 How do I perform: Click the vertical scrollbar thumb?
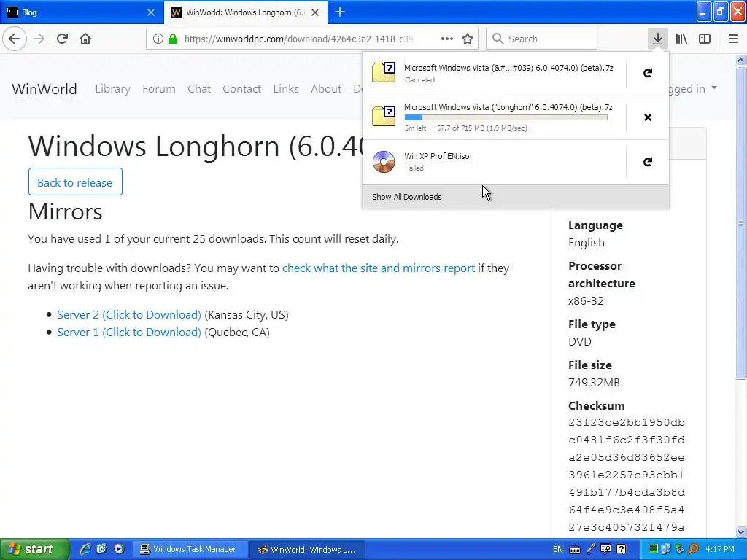pos(741,223)
